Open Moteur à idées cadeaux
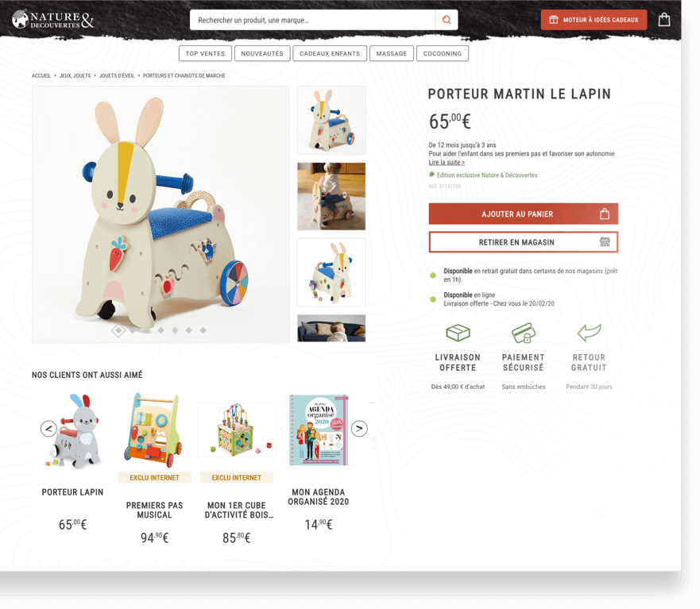This screenshot has height=609, width=700. [x=594, y=20]
